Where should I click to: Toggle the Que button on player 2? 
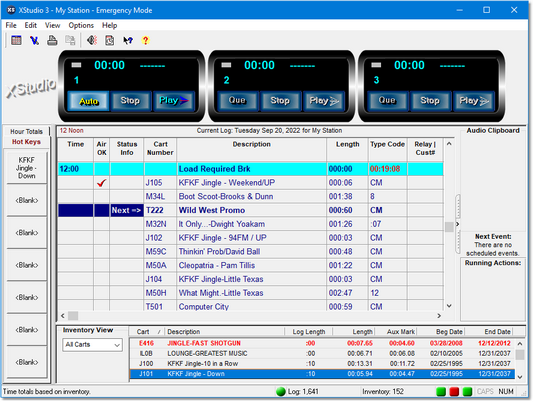pyautogui.click(x=237, y=101)
